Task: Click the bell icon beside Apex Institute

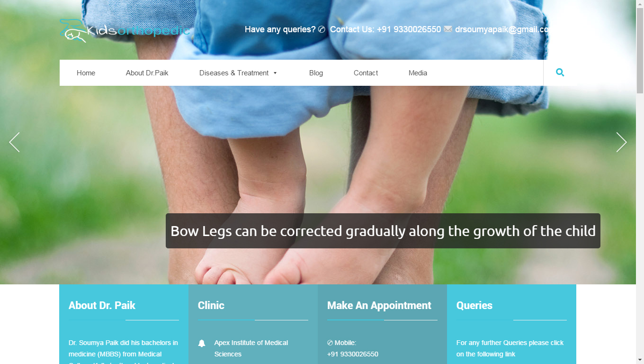Action: click(202, 344)
